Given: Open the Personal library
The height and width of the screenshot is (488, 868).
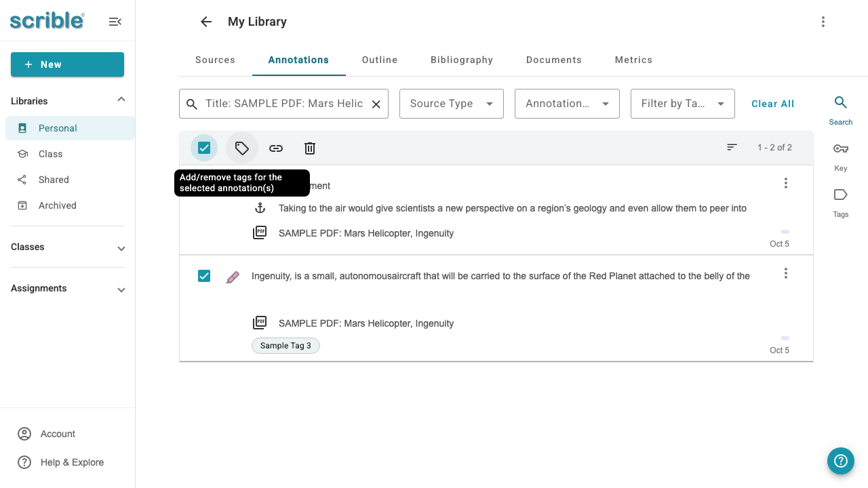Looking at the screenshot, I should click(70, 128).
